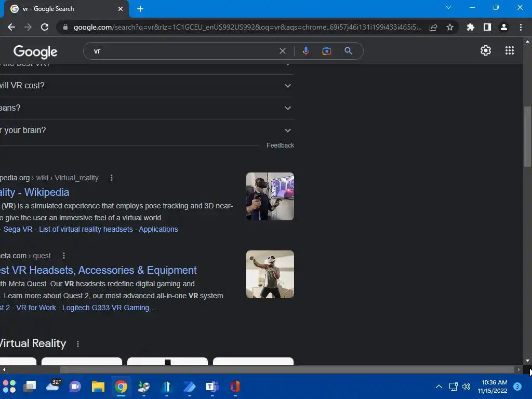Open volume control speaker icon

coord(466,387)
